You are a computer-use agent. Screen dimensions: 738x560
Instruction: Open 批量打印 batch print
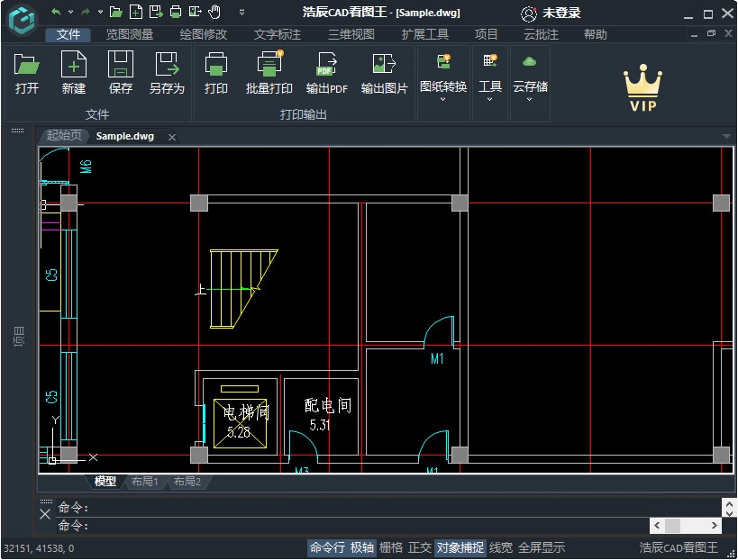[269, 74]
